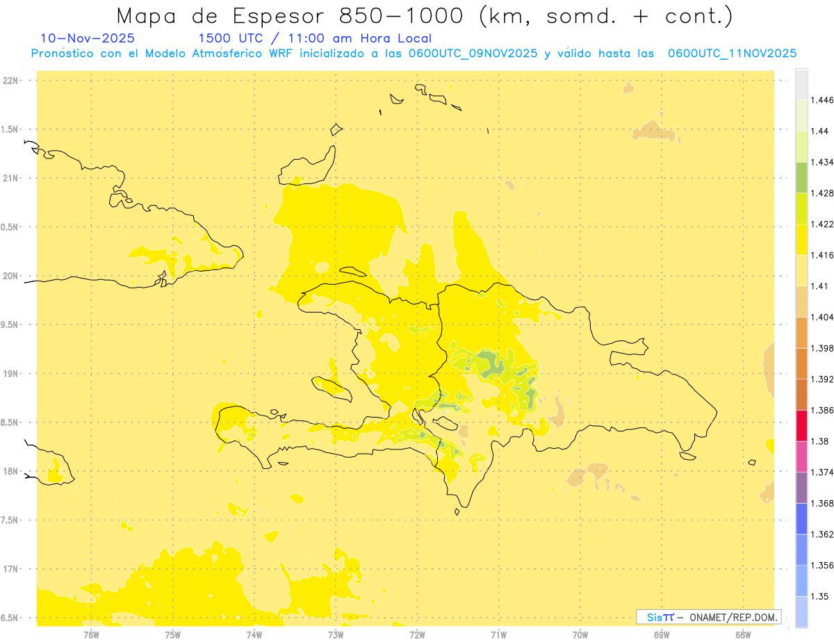Pick the pale swatch between 1.44 and 1.446
This screenshot has width=834, height=644.
(801, 115)
